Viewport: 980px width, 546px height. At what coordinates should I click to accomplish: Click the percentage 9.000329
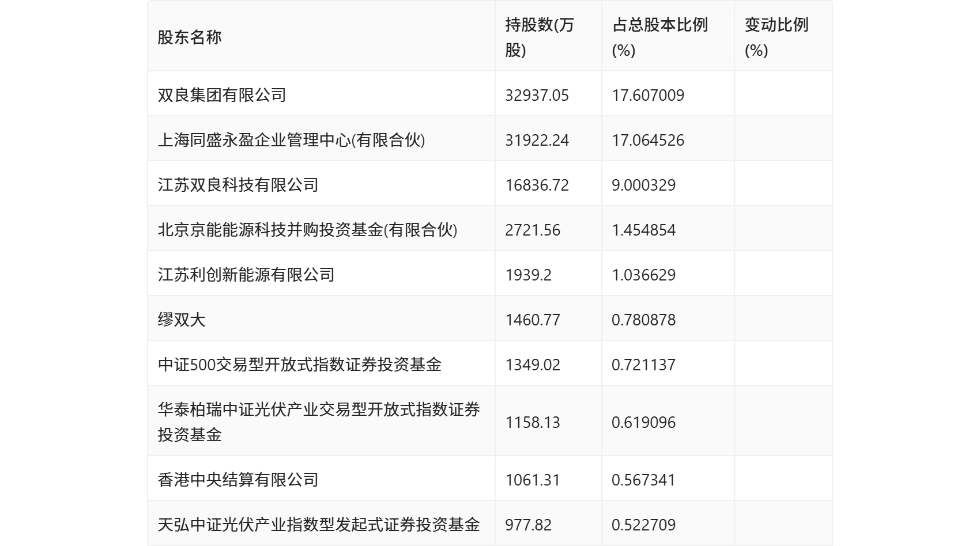[643, 185]
